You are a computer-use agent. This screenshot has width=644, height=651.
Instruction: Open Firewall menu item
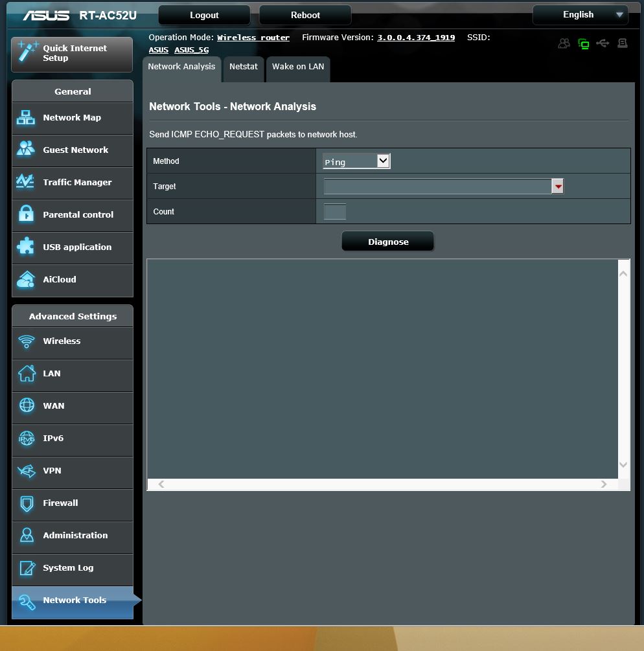(x=73, y=505)
